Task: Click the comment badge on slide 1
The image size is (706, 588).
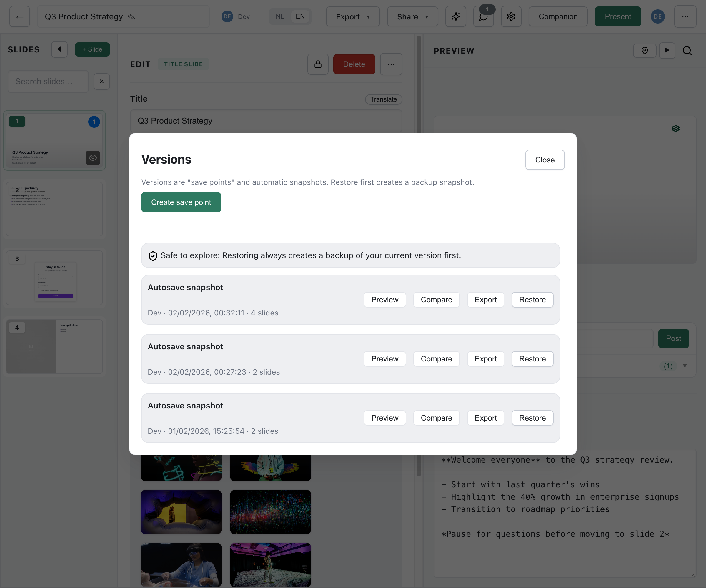Action: tap(94, 122)
